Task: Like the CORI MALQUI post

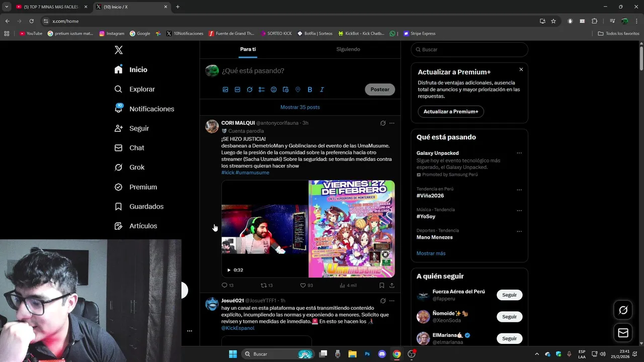Action: point(306,285)
